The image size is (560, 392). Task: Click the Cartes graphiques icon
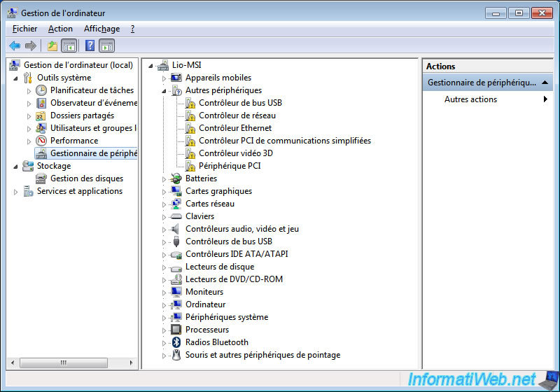(176, 191)
